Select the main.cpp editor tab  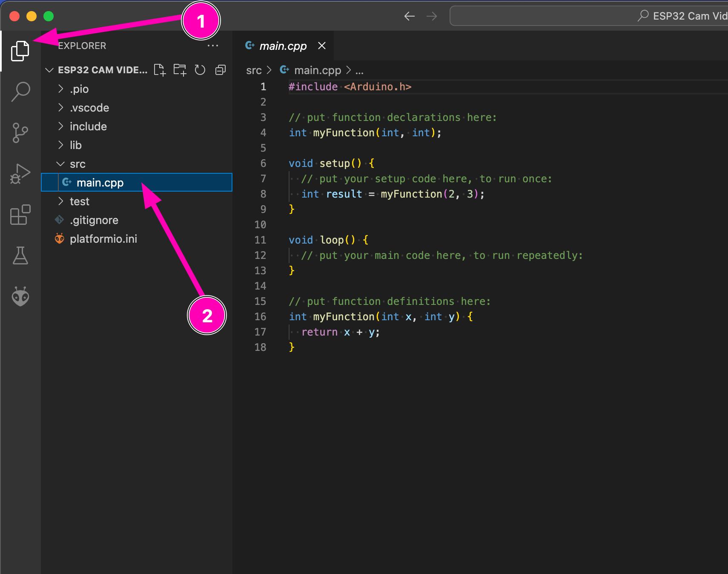[x=284, y=46]
